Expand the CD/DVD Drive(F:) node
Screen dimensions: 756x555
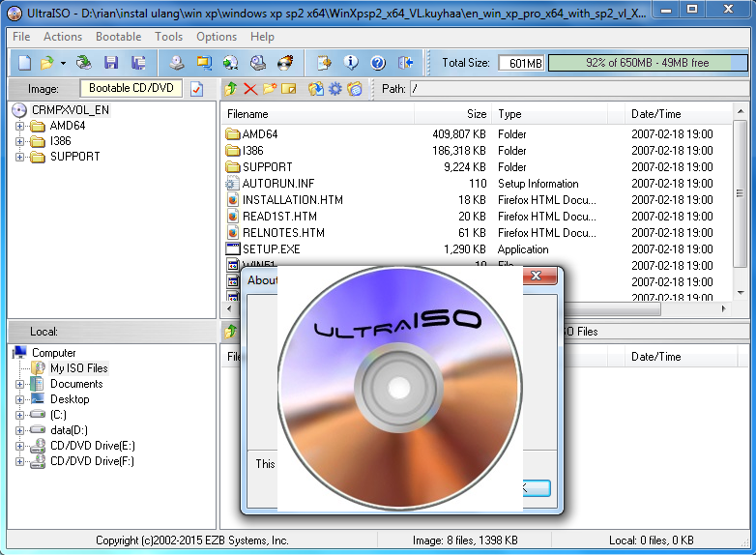[x=19, y=461]
